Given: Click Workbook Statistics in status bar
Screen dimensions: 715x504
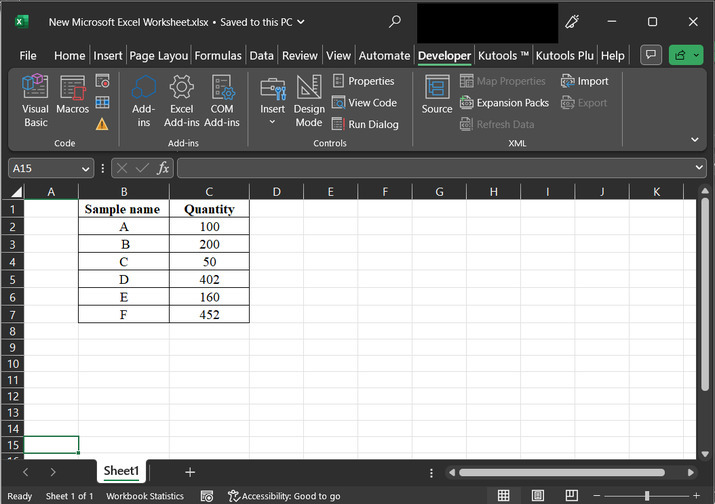Looking at the screenshot, I should point(145,496).
